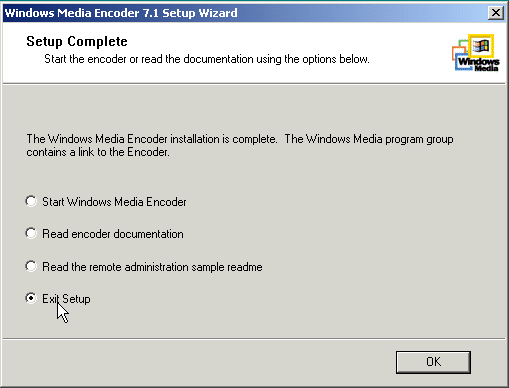Confirm the selection with the OK button

[433, 362]
